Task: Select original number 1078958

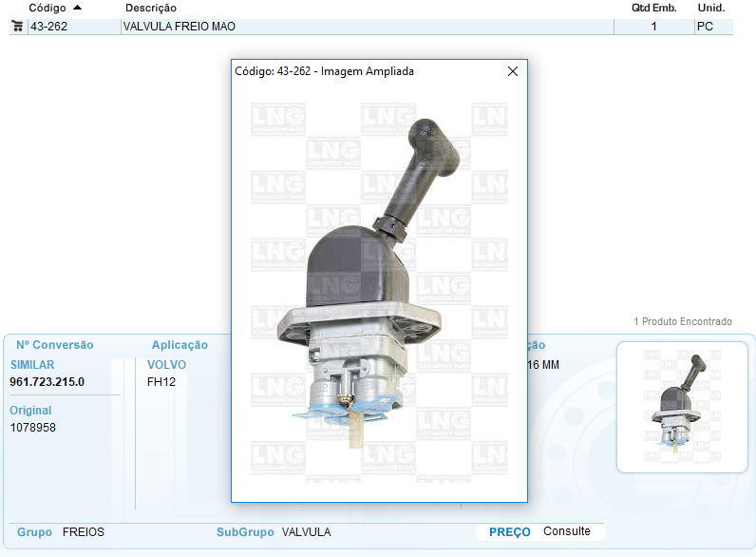Action: [x=32, y=428]
